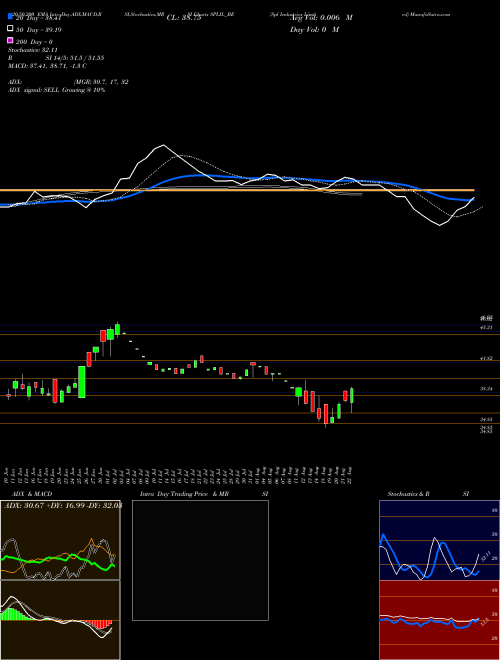Viewport: 500px width, 660px height.
Task: Click the white 50 Day EMA legend swatch
Action: pyautogui.click(x=10, y=29)
